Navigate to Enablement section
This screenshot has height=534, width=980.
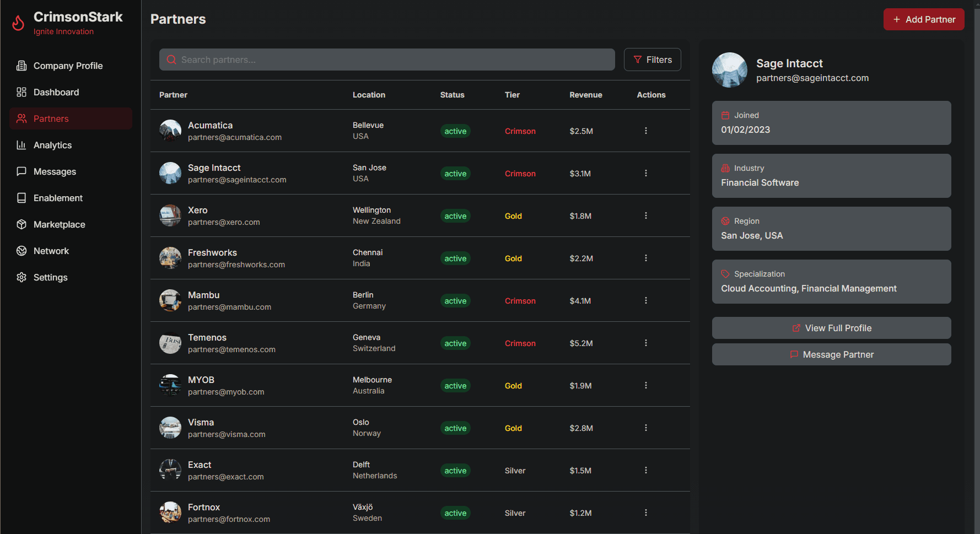[71, 198]
